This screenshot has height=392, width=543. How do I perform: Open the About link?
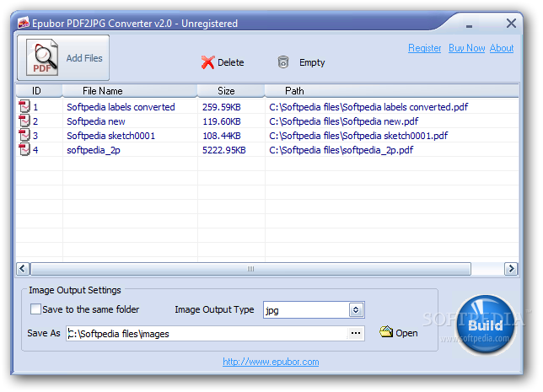(x=502, y=48)
